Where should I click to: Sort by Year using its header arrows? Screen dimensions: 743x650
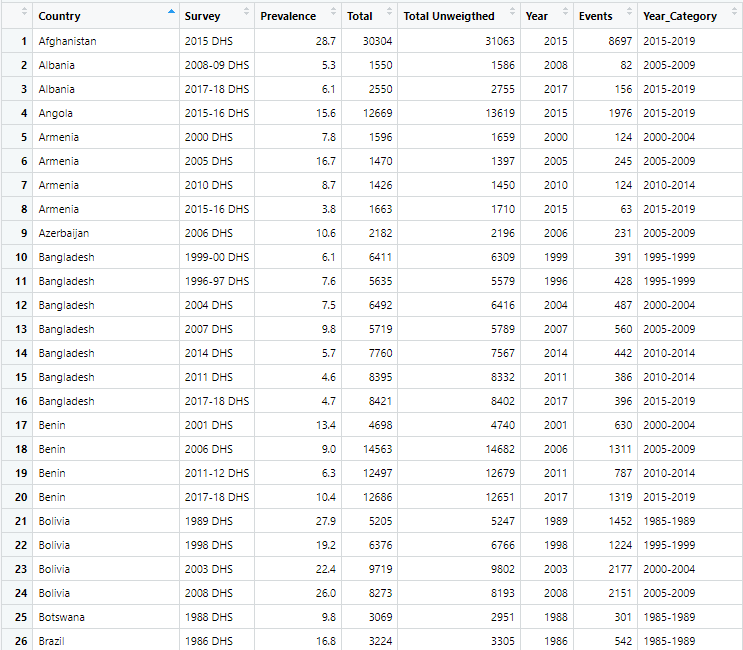coord(567,16)
